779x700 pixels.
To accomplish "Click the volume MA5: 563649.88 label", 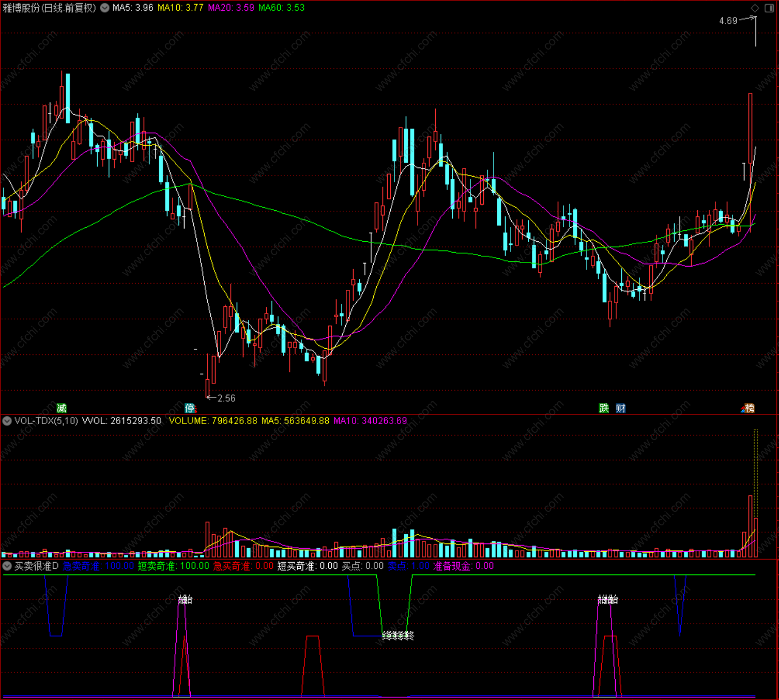I will [x=295, y=421].
